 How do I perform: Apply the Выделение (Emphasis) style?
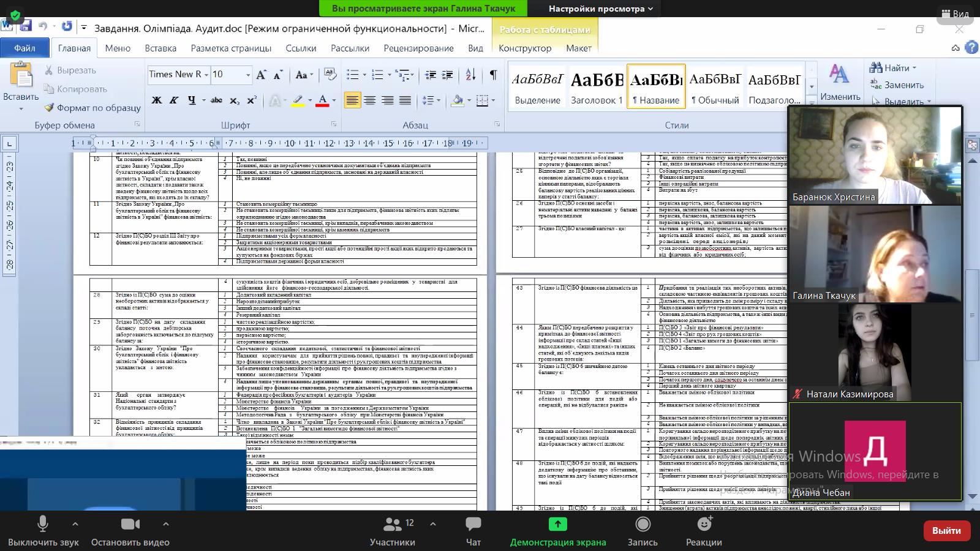pos(537,86)
